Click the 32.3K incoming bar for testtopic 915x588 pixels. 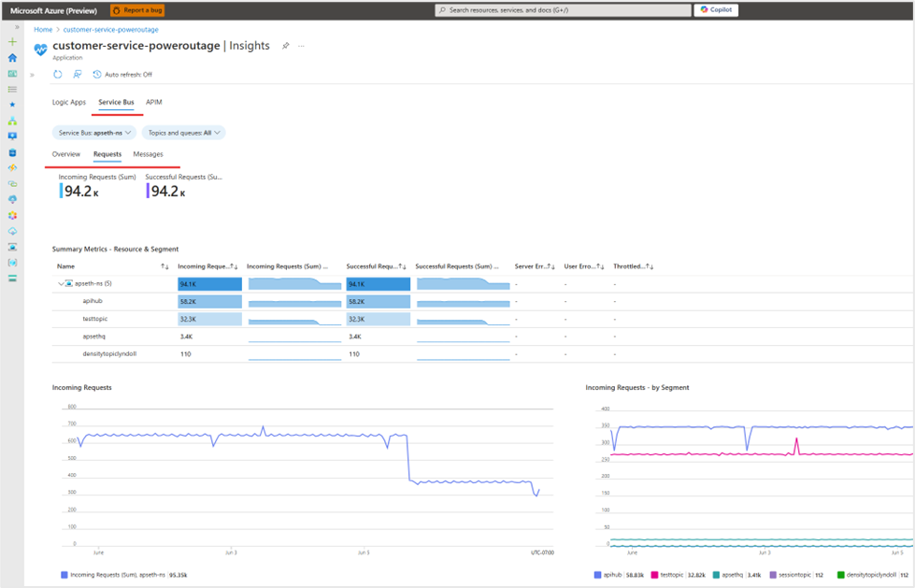pos(210,320)
